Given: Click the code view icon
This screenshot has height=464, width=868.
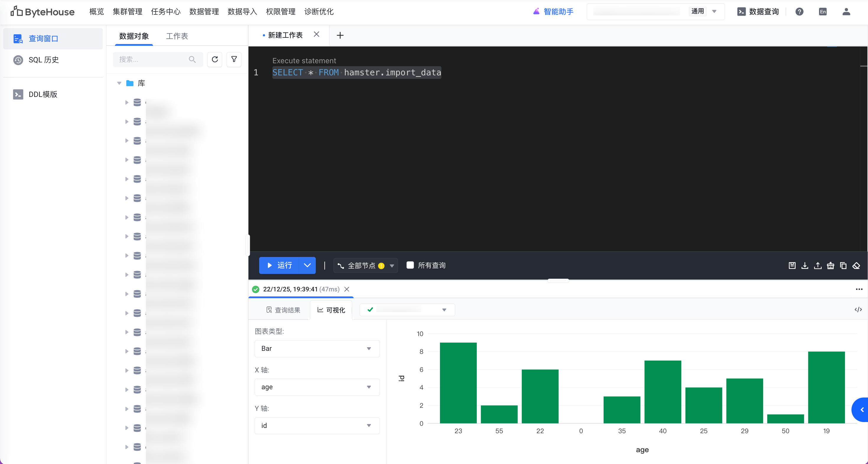Looking at the screenshot, I should tap(858, 310).
